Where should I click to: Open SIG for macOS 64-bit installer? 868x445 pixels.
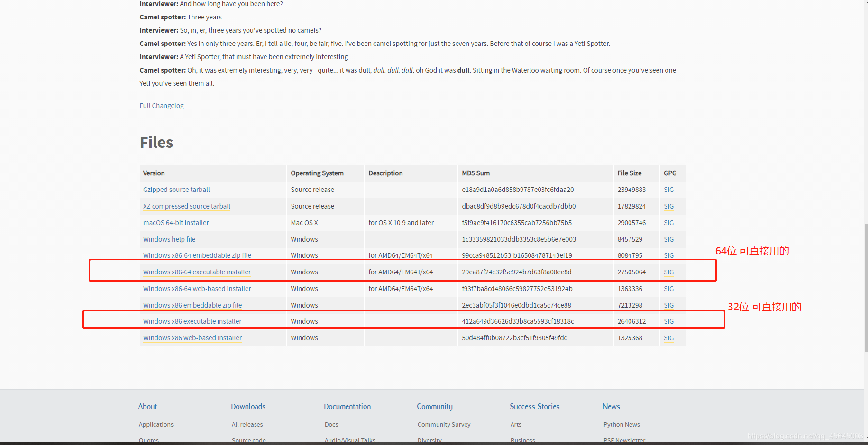point(669,223)
